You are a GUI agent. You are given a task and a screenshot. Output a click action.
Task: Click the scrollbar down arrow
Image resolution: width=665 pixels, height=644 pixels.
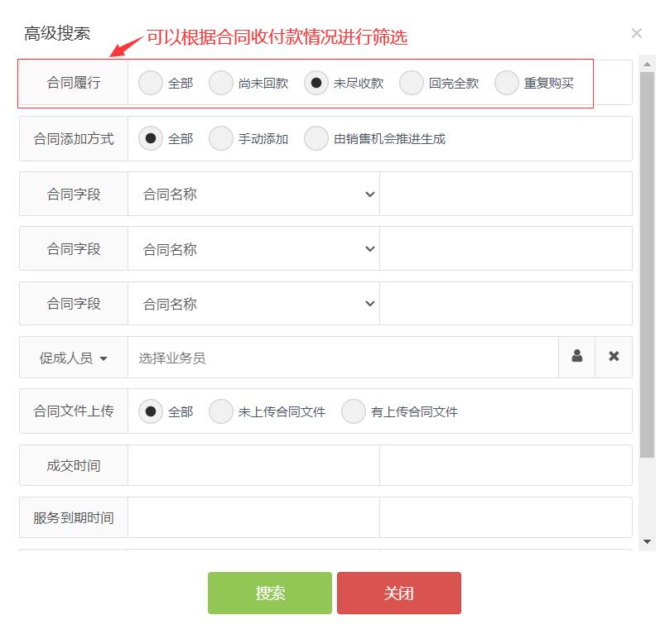pyautogui.click(x=648, y=541)
